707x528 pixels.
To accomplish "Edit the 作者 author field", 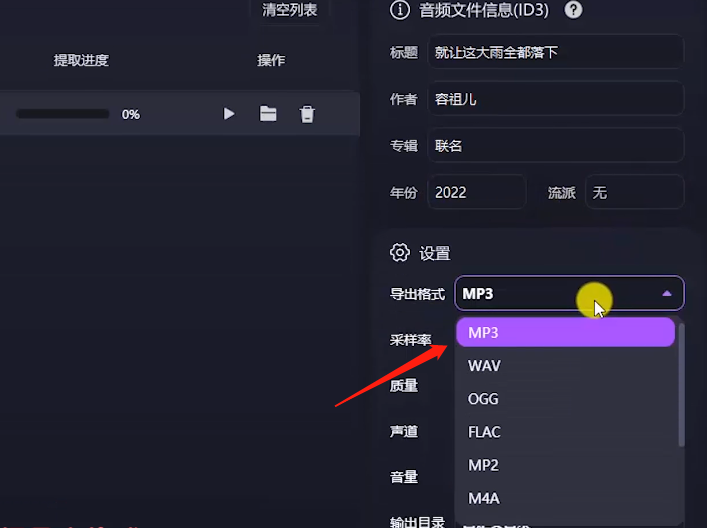I will tap(556, 99).
